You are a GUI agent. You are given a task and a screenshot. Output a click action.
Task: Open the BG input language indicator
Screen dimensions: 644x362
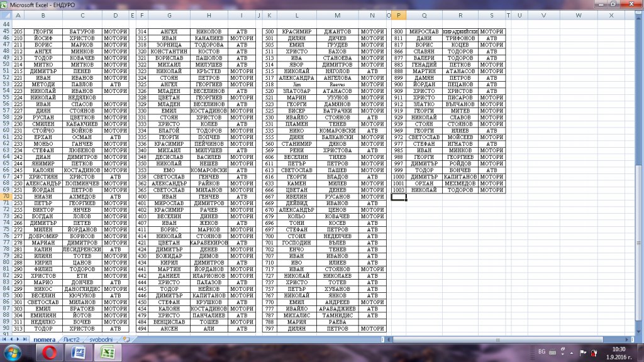click(x=541, y=352)
